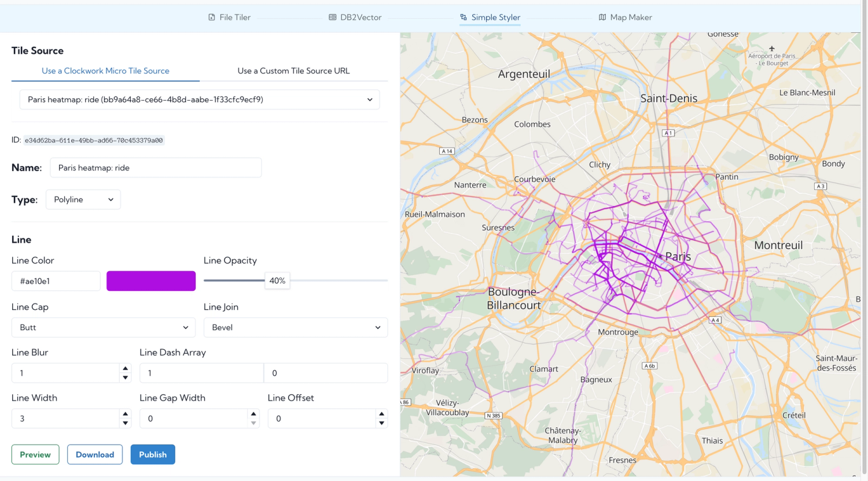868x481 pixels.
Task: Click the Argenteuil label on the map
Action: [x=524, y=74]
